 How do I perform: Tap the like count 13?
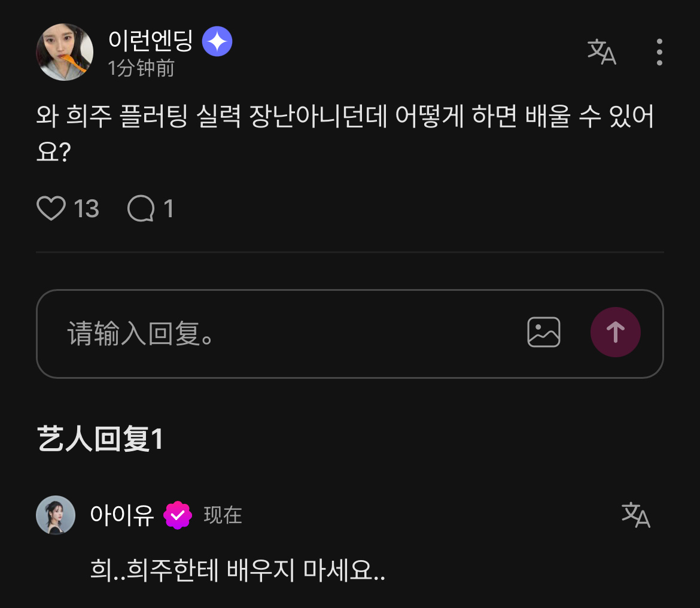[x=86, y=209]
